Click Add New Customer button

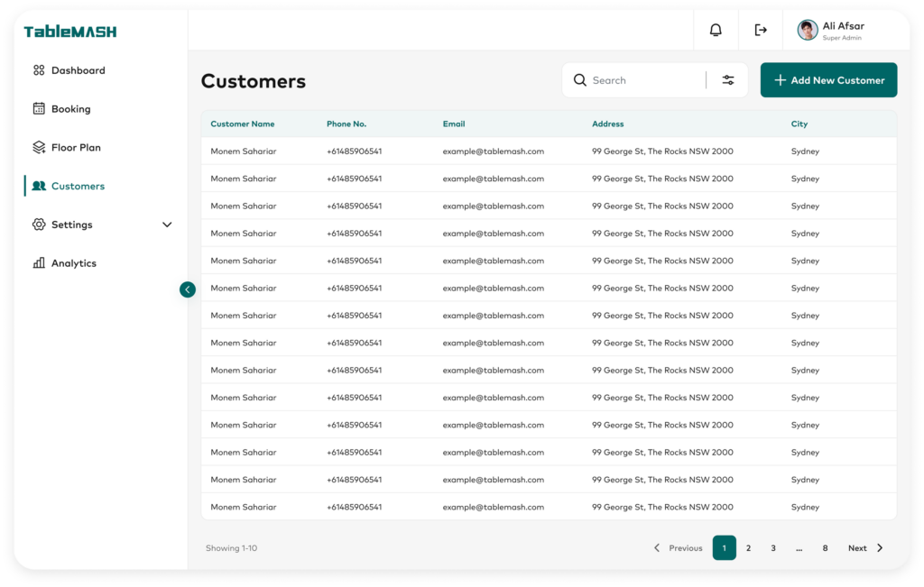(828, 80)
